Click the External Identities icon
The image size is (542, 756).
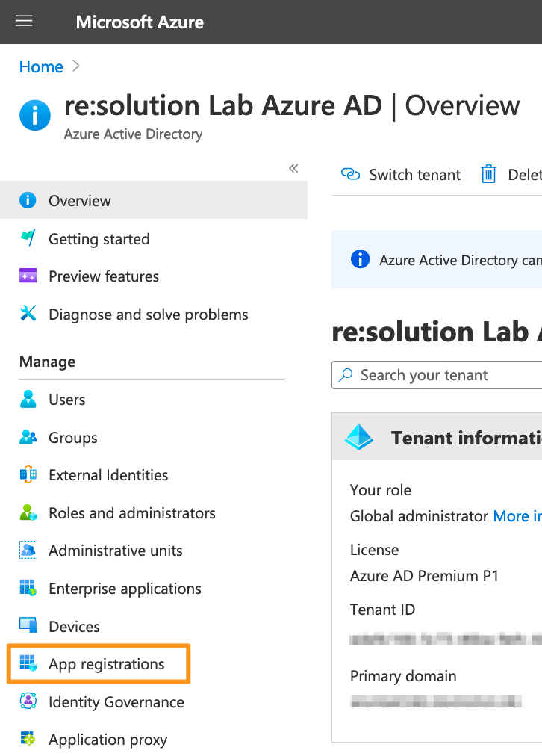point(28,474)
